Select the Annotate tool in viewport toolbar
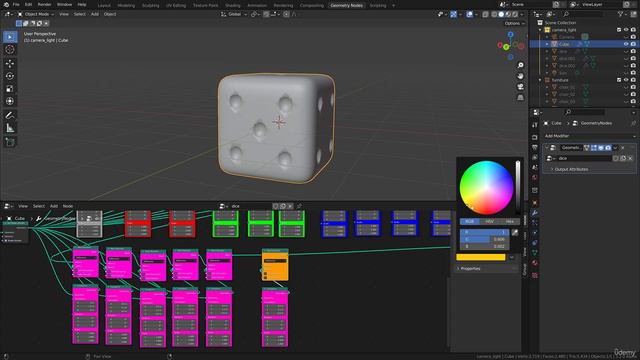The height and width of the screenshot is (360, 640). click(10, 116)
